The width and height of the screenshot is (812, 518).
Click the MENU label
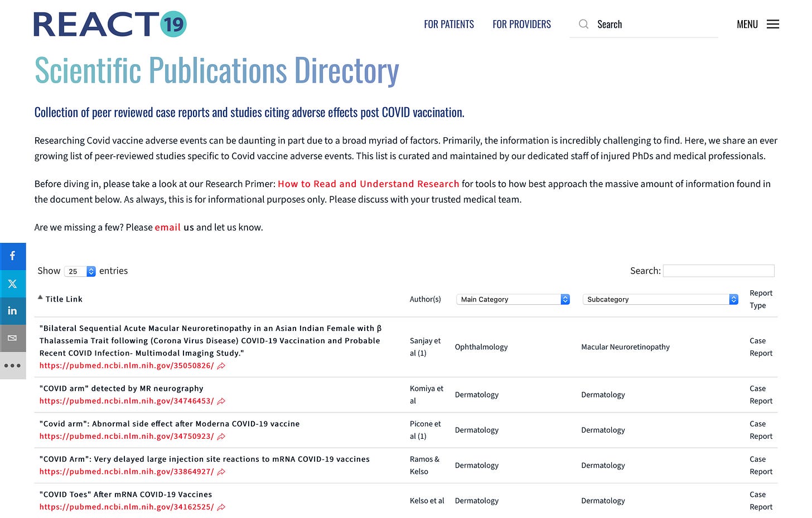pyautogui.click(x=747, y=24)
